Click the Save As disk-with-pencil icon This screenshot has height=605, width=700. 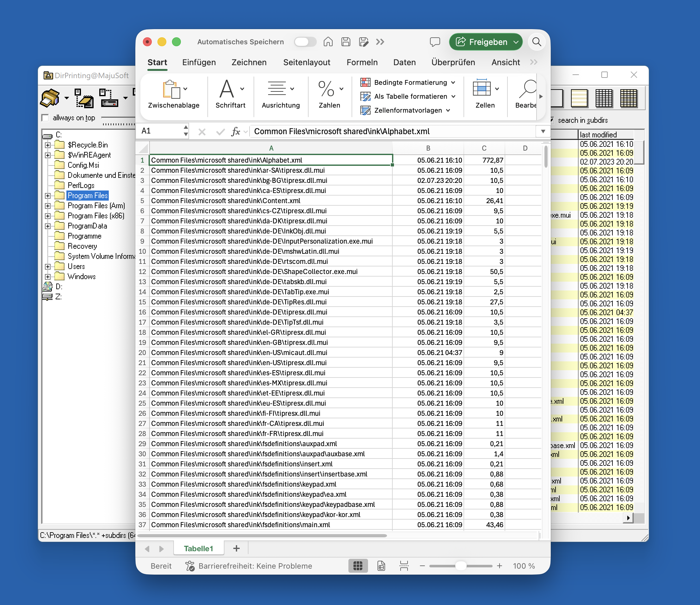point(364,41)
